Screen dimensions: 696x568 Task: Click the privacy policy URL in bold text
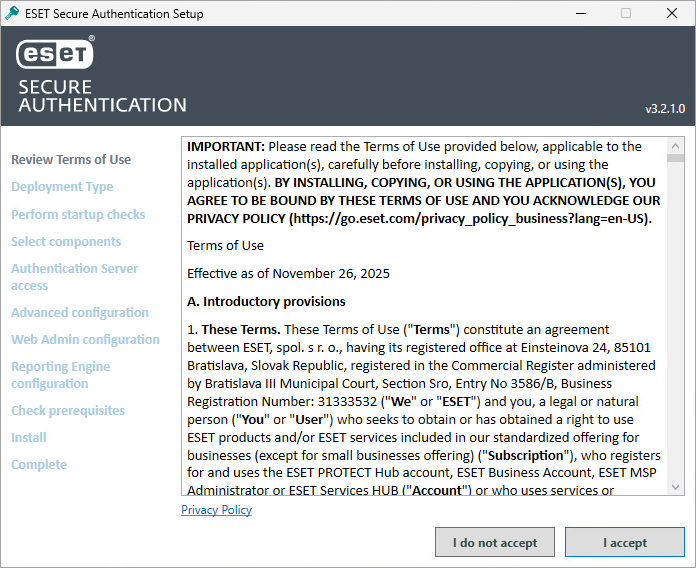point(468,219)
